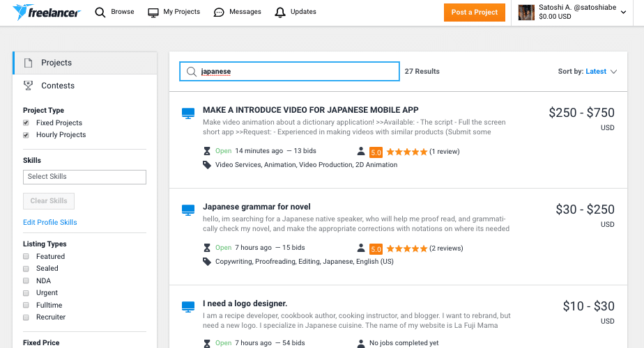This screenshot has height=348, width=644.
Task: Open the Japanese grammar for novel listing
Action: [x=256, y=207]
